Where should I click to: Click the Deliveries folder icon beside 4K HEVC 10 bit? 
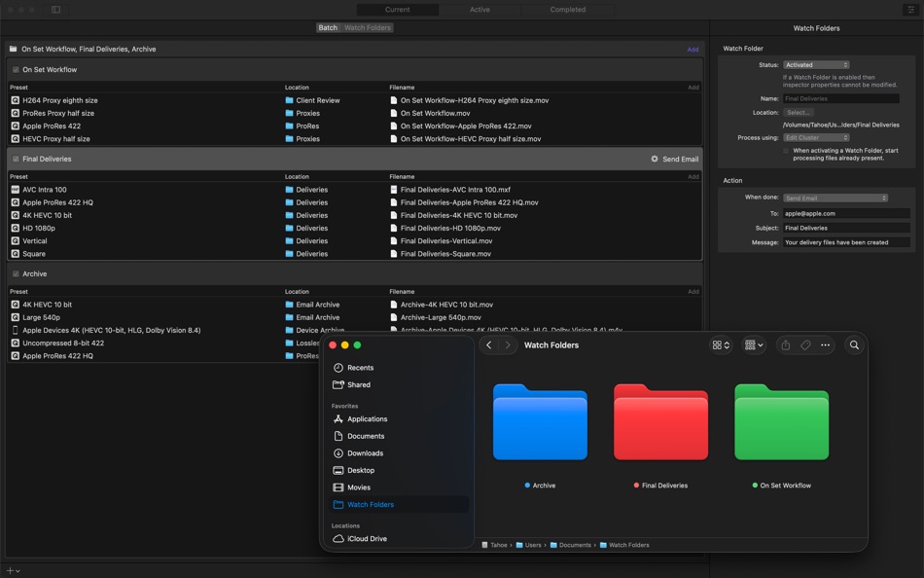pos(291,215)
